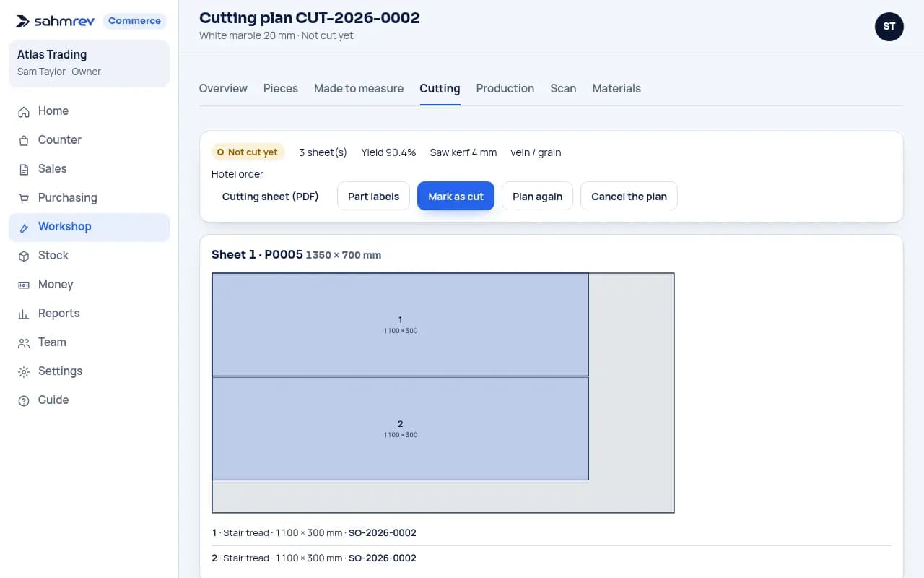Screen dimensions: 924x578
Task: Click the Plan again button
Action: [x=537, y=197]
